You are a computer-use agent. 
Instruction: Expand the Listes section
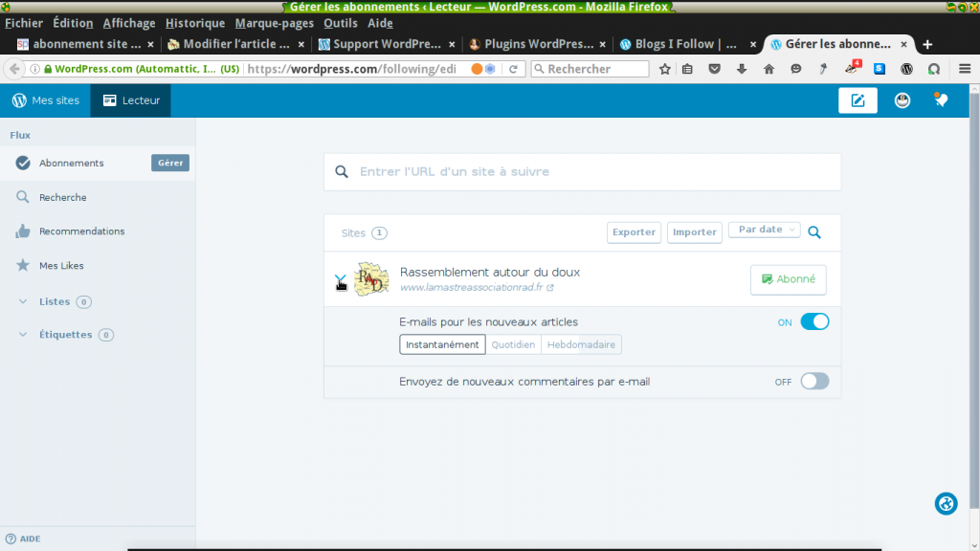point(55,301)
